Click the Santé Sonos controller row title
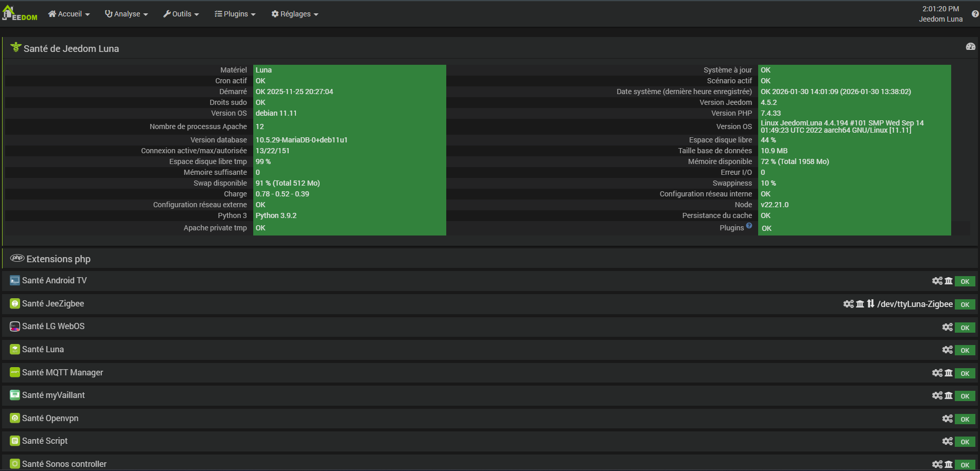This screenshot has width=980, height=471. click(x=64, y=464)
